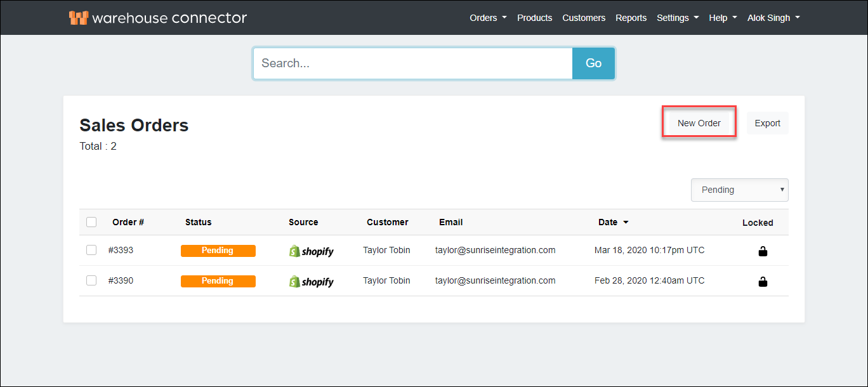Click the Pending status badge for #3390

click(x=218, y=281)
